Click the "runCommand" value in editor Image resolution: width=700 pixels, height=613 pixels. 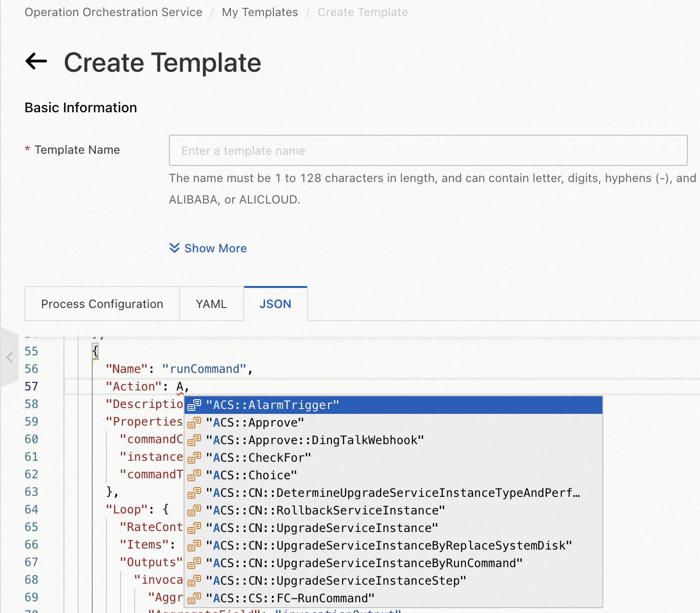(205, 369)
